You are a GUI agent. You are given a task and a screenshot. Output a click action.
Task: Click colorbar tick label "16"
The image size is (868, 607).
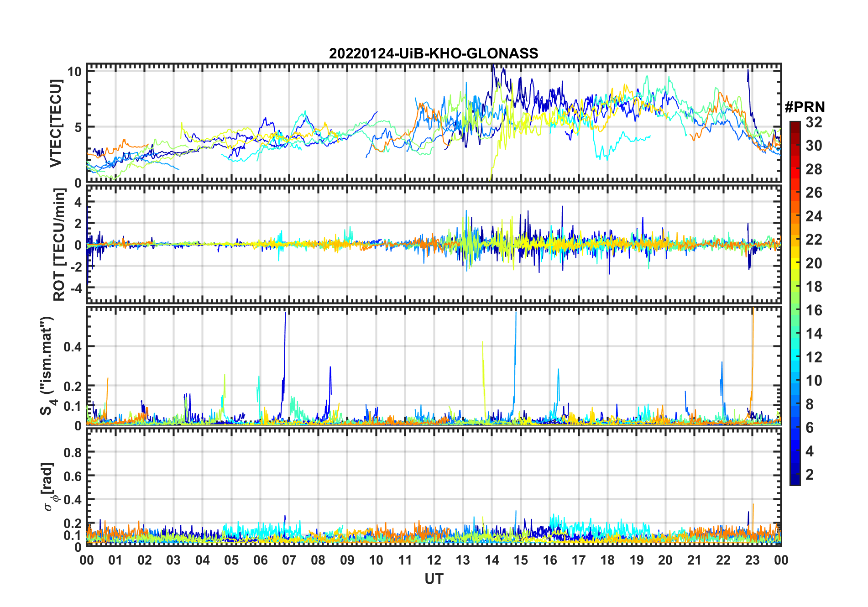(x=814, y=310)
